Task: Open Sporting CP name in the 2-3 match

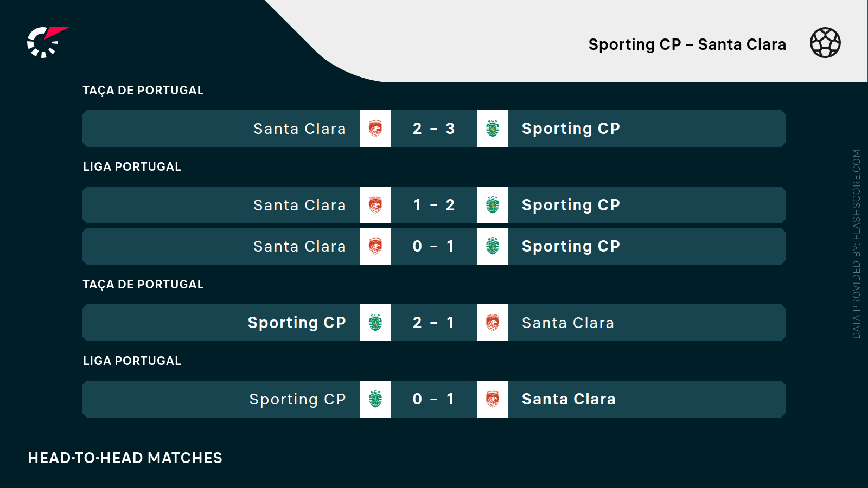Action: coord(571,129)
